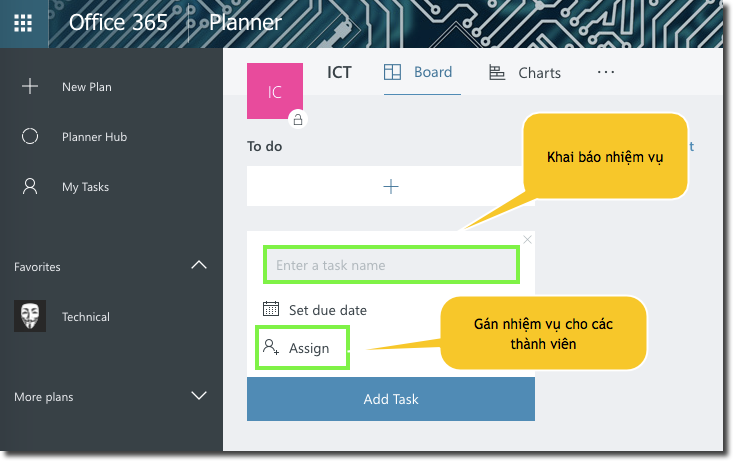Click the calendar icon for due date
This screenshot has width=733, height=461.
pyautogui.click(x=271, y=309)
